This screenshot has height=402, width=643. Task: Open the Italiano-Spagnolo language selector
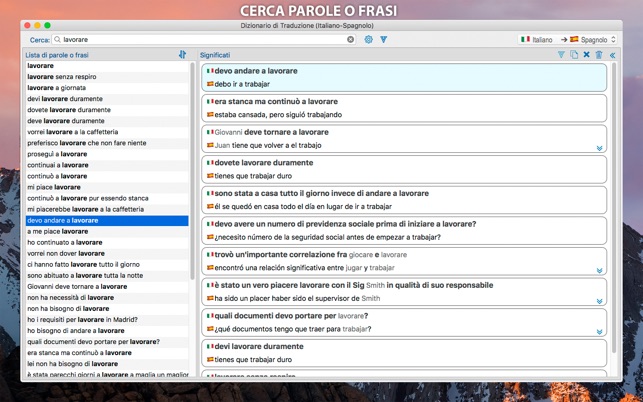(x=563, y=39)
